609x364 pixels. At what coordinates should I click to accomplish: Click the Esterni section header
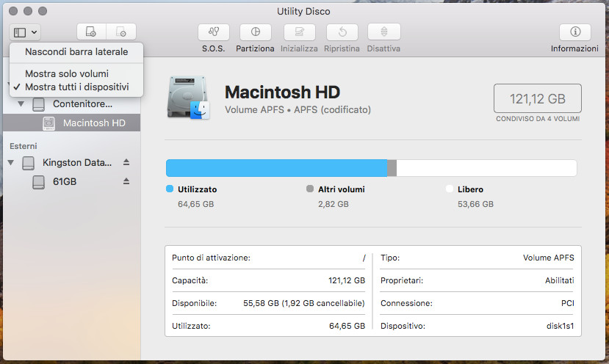[24, 146]
